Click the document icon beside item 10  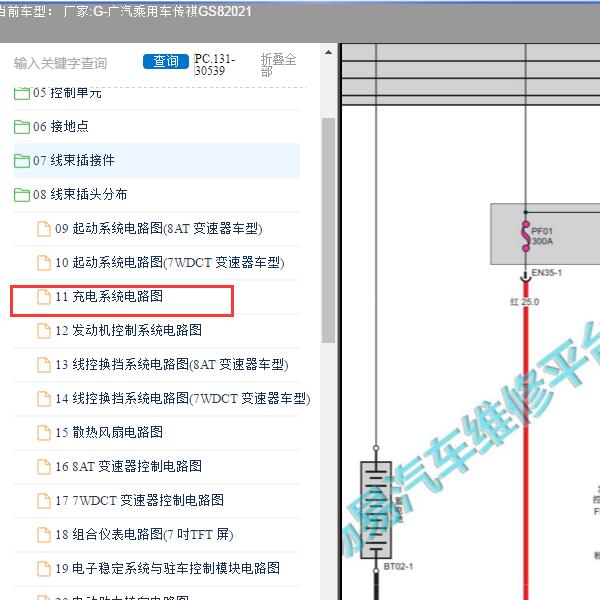click(44, 263)
